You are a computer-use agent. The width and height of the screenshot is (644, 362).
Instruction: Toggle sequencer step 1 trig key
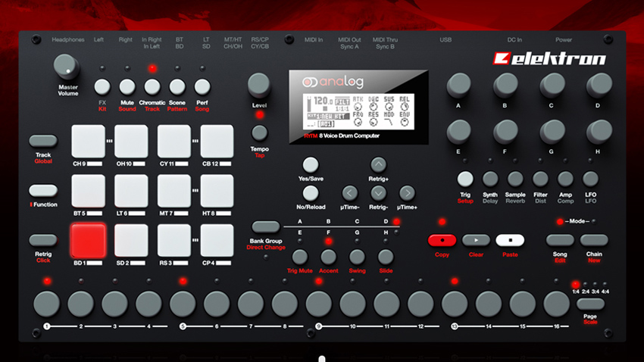46,304
